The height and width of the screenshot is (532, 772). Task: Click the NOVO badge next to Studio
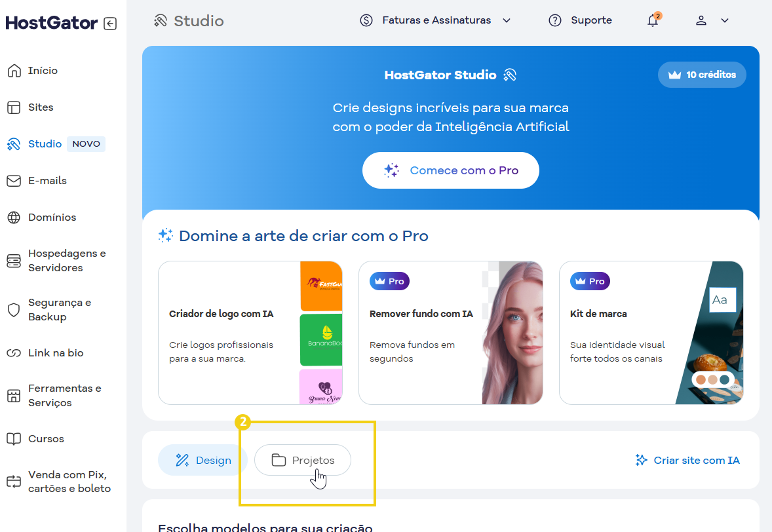86,143
